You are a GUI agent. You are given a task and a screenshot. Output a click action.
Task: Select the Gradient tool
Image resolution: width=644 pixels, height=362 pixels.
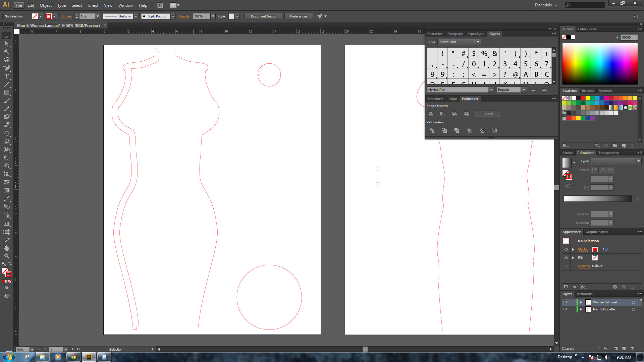click(x=7, y=190)
